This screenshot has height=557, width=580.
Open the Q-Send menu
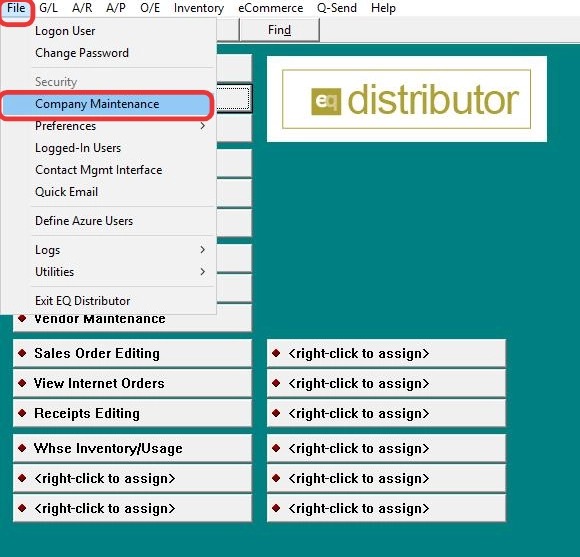337,8
